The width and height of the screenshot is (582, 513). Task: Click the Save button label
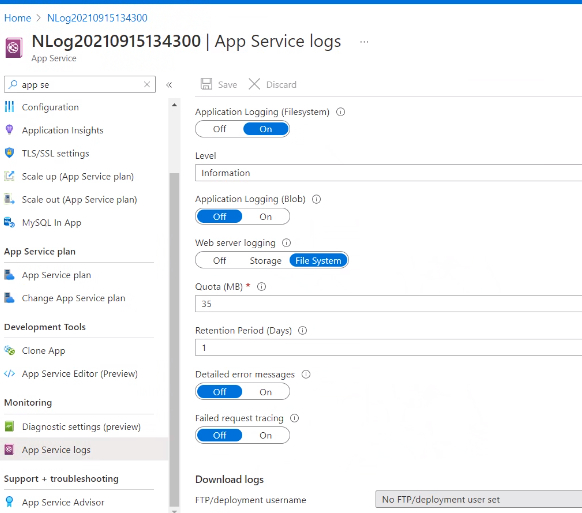click(228, 85)
